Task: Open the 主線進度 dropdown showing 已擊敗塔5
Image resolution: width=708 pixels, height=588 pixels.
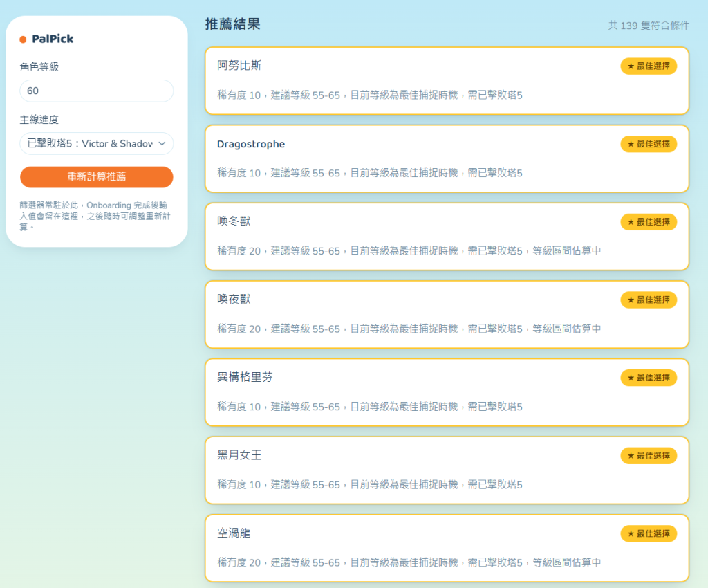Action: 97,144
